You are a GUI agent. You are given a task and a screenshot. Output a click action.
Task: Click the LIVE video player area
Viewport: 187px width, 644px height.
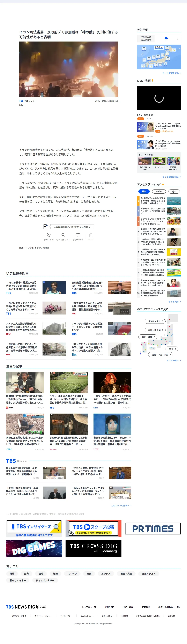[x=159, y=98]
